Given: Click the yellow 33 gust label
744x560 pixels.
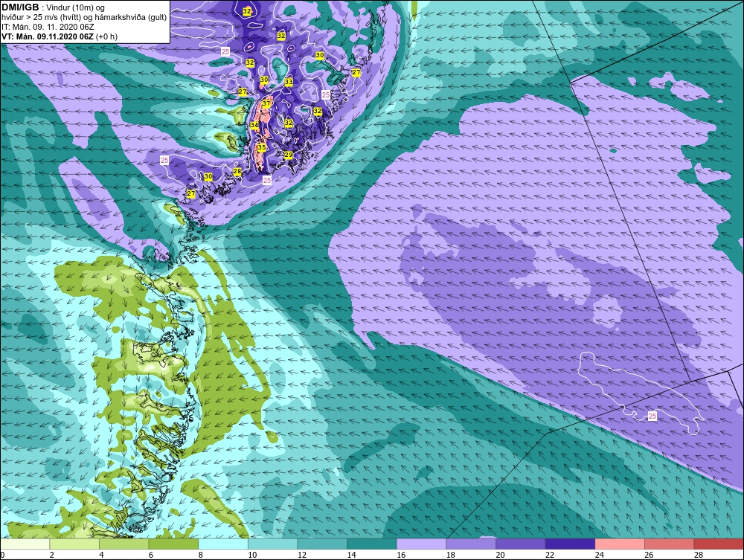Looking at the screenshot, I should coord(289,82).
